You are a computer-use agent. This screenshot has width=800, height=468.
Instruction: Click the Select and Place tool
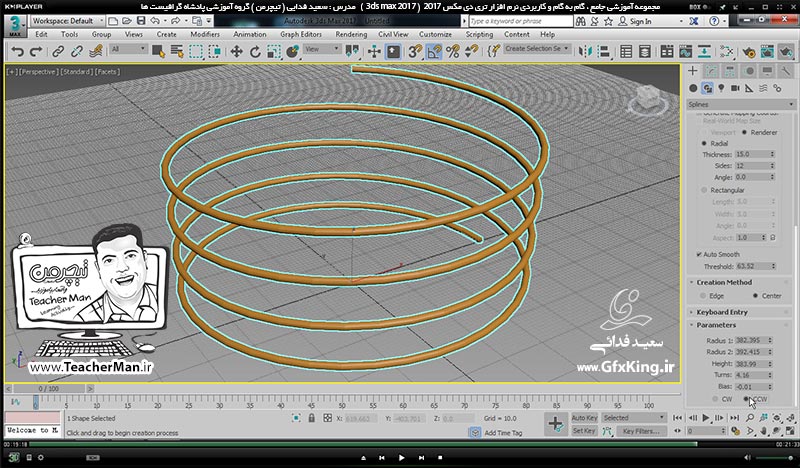coord(292,52)
